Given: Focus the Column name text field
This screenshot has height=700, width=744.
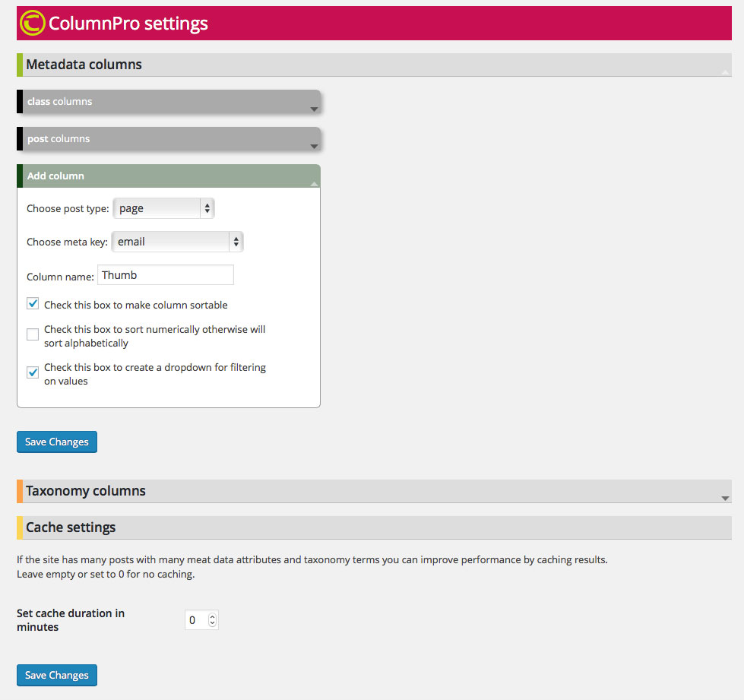Looking at the screenshot, I should [166, 275].
